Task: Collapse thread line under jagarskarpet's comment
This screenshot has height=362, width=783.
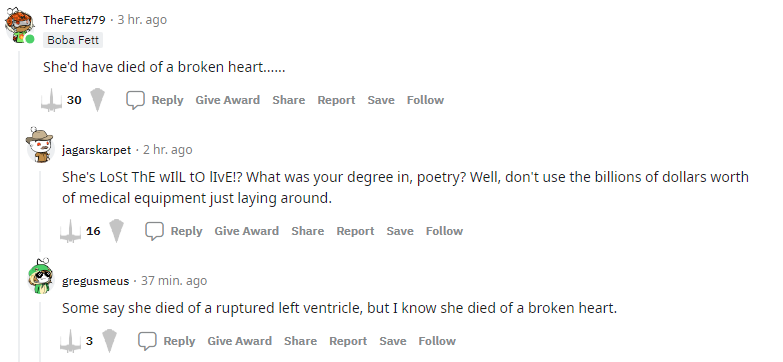Action: pos(40,211)
